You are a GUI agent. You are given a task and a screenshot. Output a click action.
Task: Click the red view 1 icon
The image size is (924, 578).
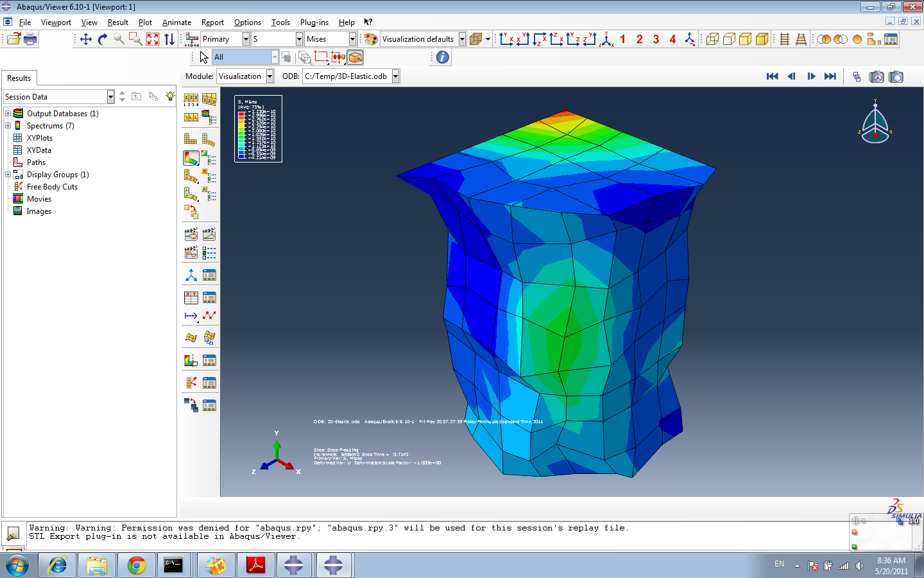(x=622, y=39)
